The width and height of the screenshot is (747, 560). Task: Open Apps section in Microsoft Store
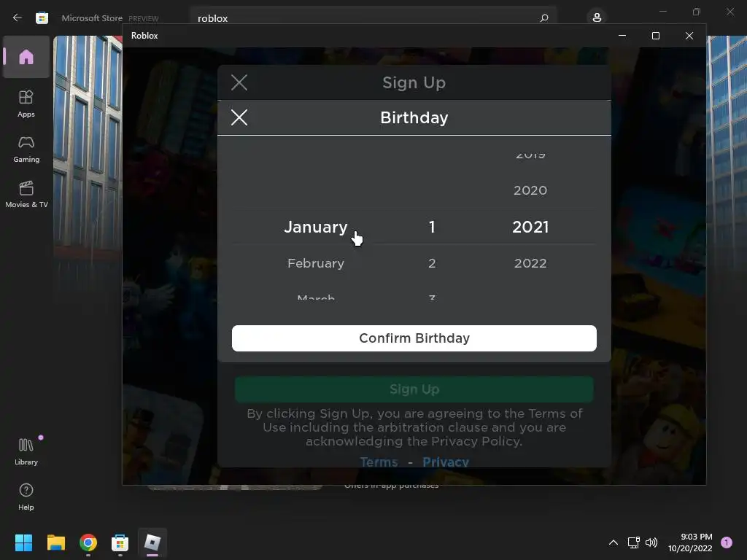click(26, 104)
